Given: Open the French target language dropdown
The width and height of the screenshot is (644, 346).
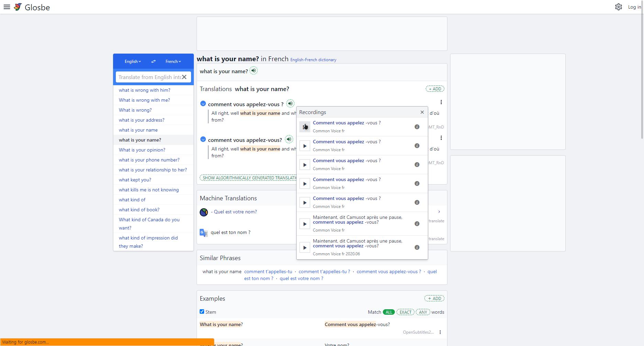Looking at the screenshot, I should pyautogui.click(x=173, y=61).
